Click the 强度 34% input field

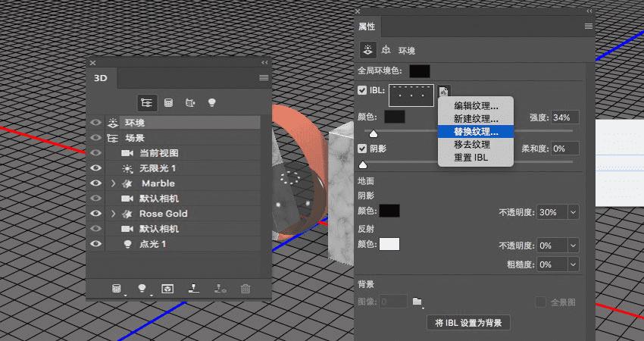point(564,117)
